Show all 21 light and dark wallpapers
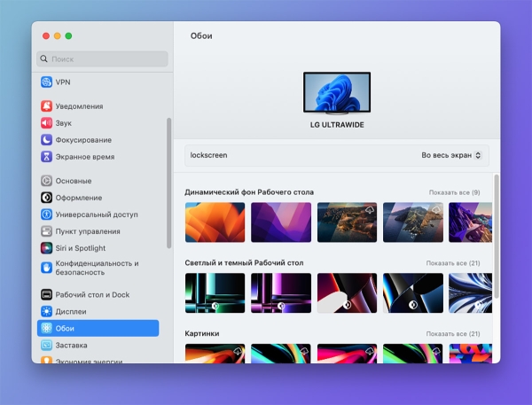The height and width of the screenshot is (405, 532). click(x=452, y=263)
